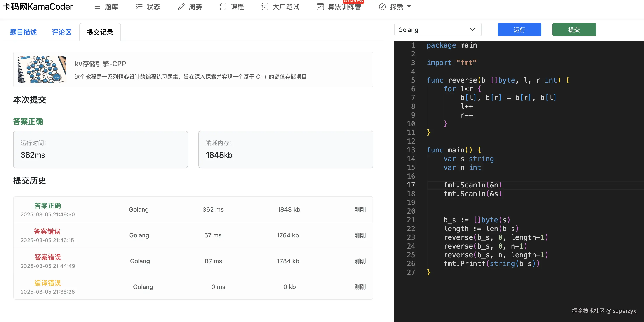Open 题库 menu item
Viewport: 644px width, 322px height.
point(111,7)
